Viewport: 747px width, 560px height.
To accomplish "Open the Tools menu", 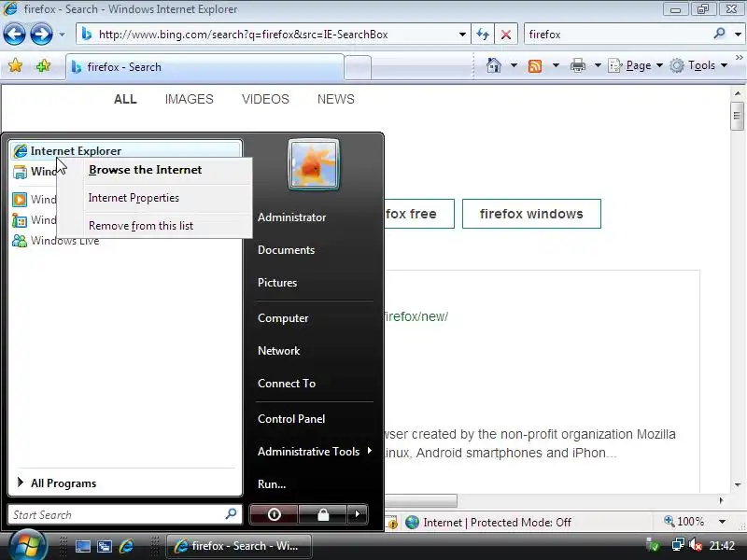I will tap(698, 65).
